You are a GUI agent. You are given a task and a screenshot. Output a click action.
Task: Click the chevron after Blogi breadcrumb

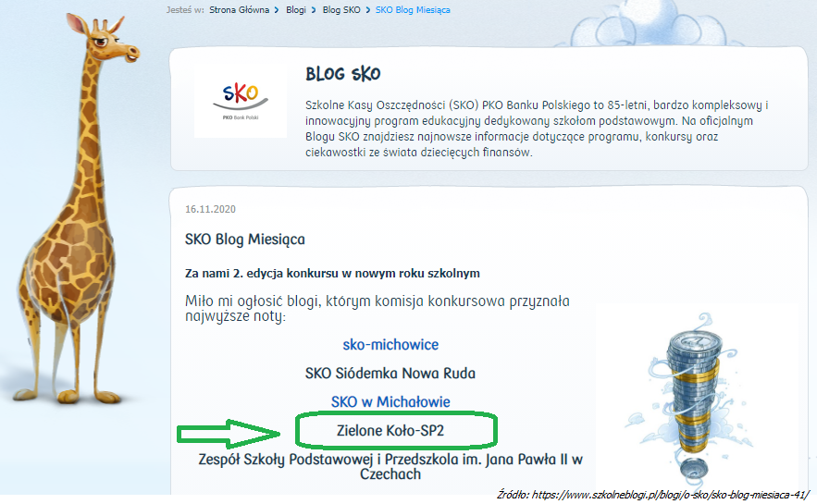coord(314,10)
